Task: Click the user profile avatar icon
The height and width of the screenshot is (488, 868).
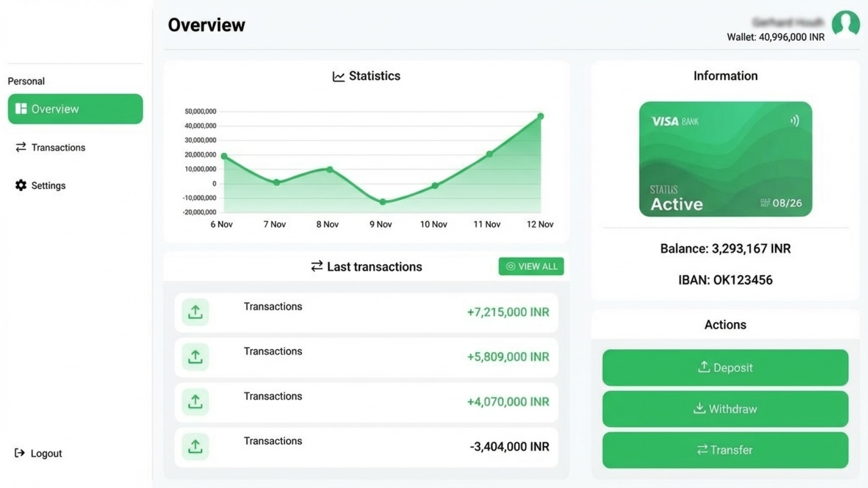Action: (x=845, y=23)
